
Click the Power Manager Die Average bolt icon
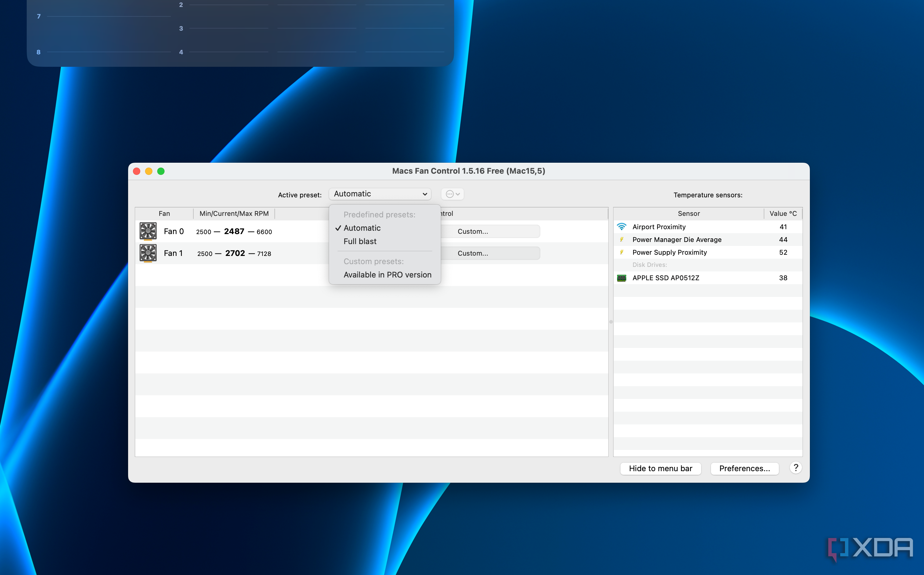click(621, 240)
